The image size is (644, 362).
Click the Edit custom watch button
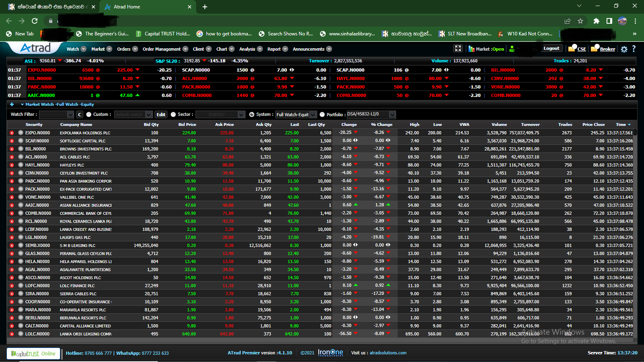(x=161, y=115)
